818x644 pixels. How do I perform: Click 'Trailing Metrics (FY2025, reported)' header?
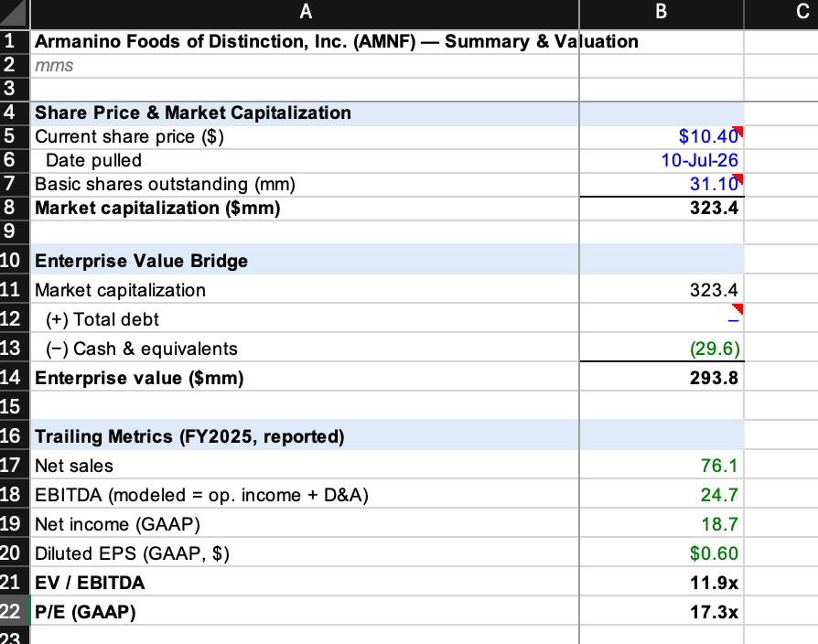click(306, 436)
